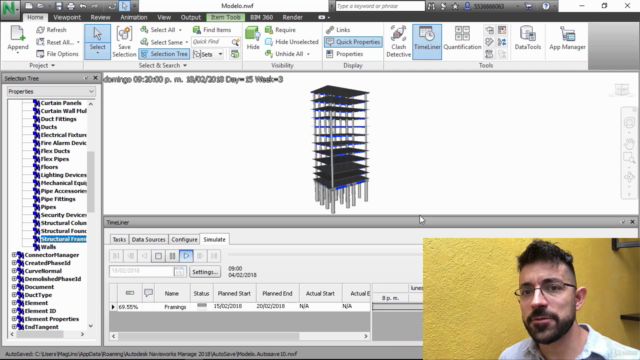
Task: Open Select Same dropdown
Action: pyautogui.click(x=187, y=42)
